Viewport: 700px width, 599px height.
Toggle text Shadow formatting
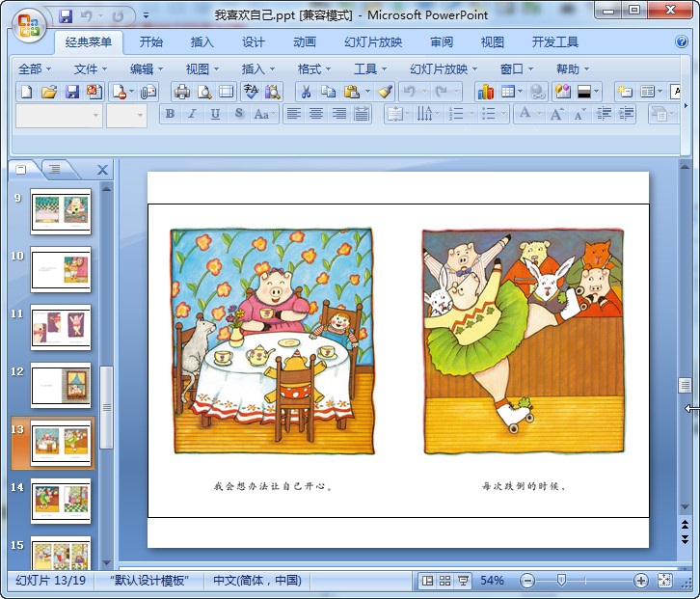(239, 115)
